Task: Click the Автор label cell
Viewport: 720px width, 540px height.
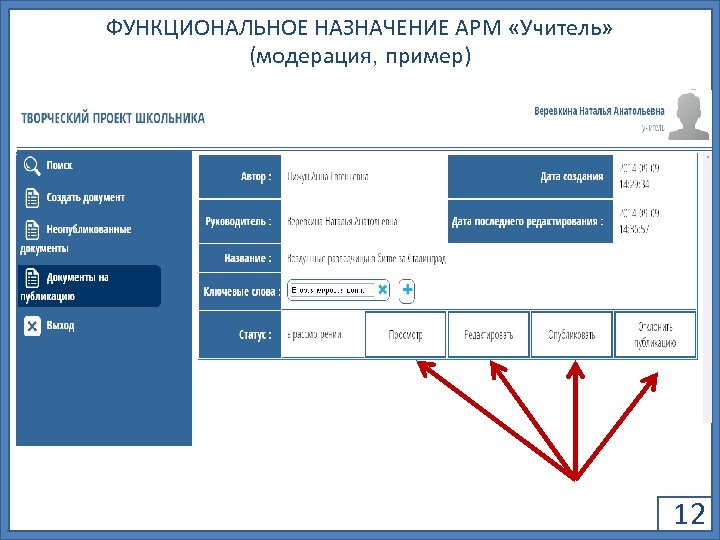Action: coord(240,176)
